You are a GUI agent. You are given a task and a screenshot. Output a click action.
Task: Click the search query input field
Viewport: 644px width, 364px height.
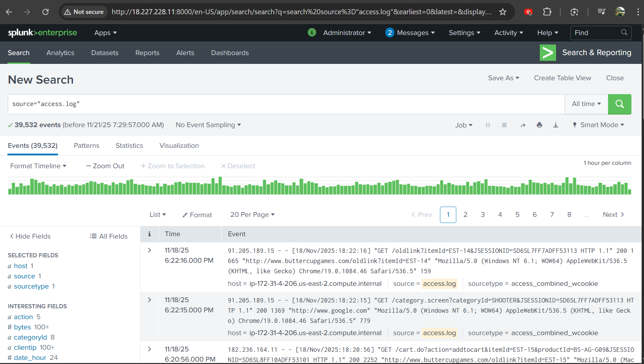[x=285, y=104]
